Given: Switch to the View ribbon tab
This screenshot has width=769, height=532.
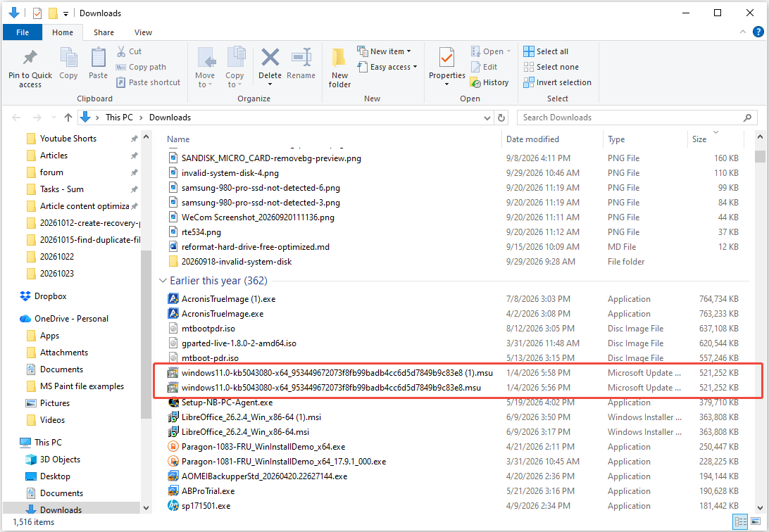Looking at the screenshot, I should pos(143,32).
